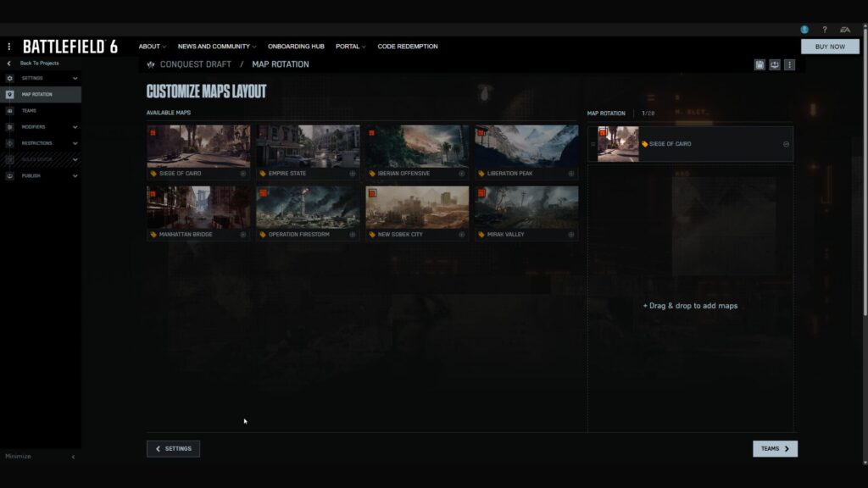Remove Siege of Cairo using its minus icon

point(787,144)
